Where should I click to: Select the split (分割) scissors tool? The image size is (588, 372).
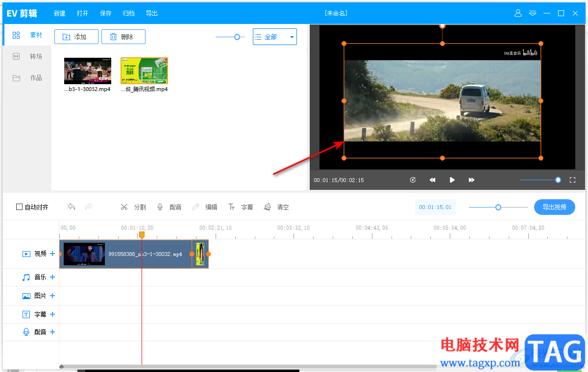click(133, 207)
